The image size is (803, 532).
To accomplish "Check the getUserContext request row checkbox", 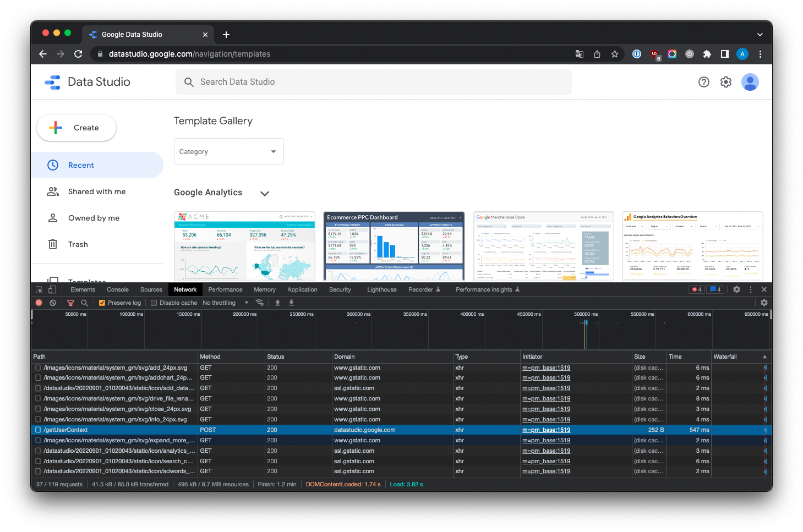I will (38, 430).
